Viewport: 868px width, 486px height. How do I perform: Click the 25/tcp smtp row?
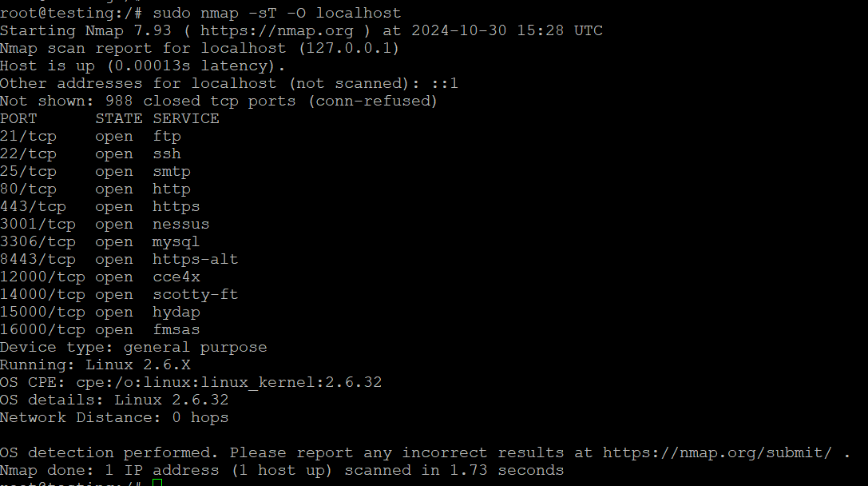coord(95,171)
